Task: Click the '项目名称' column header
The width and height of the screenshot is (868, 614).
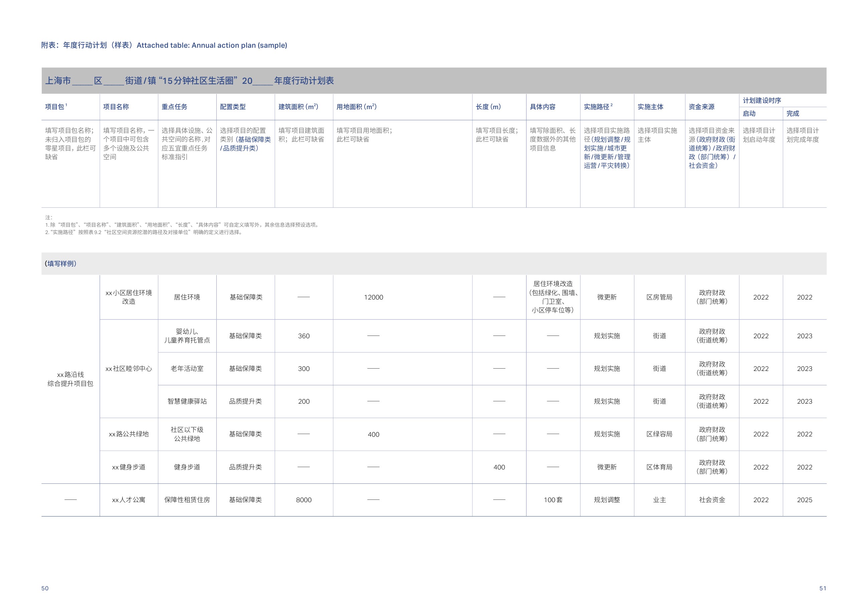Action: [116, 107]
